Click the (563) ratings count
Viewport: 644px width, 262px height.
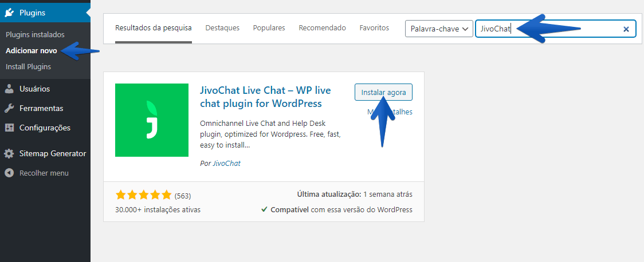click(x=183, y=196)
